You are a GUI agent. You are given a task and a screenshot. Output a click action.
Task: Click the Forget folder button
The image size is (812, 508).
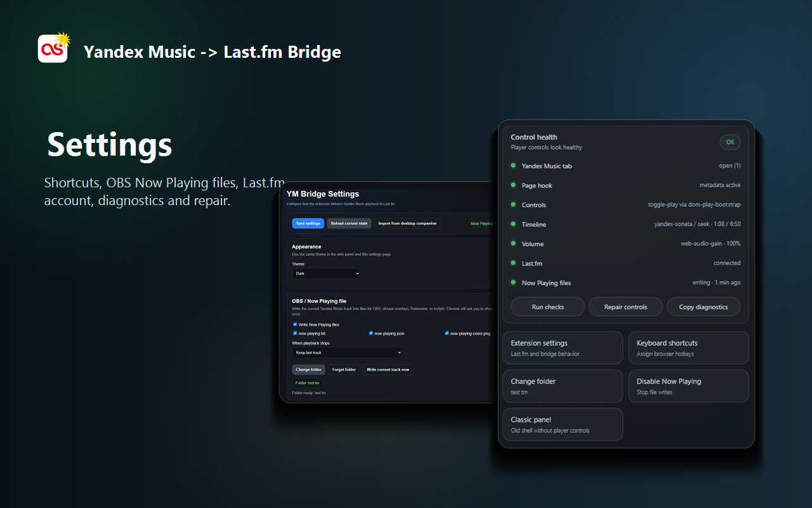coord(344,370)
